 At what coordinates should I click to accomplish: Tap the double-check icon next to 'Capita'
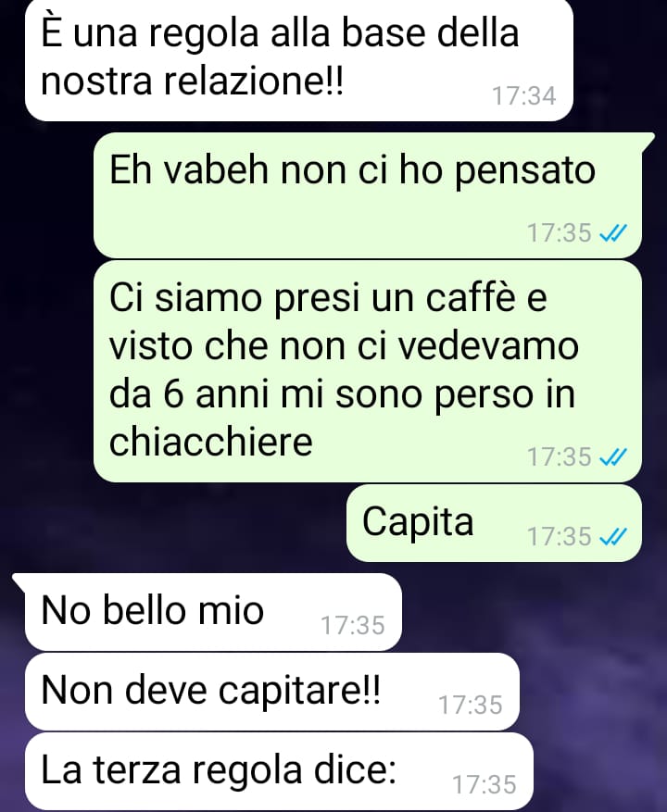613,536
